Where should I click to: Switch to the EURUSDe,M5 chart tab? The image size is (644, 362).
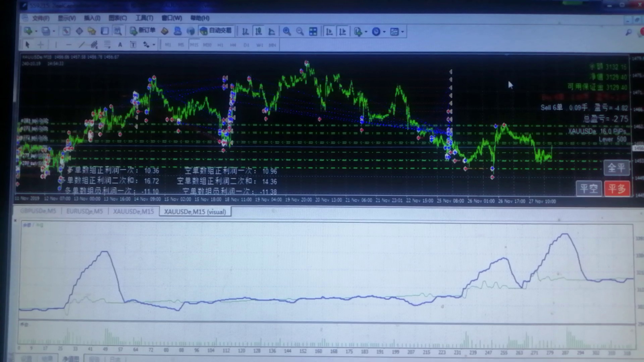coord(85,211)
